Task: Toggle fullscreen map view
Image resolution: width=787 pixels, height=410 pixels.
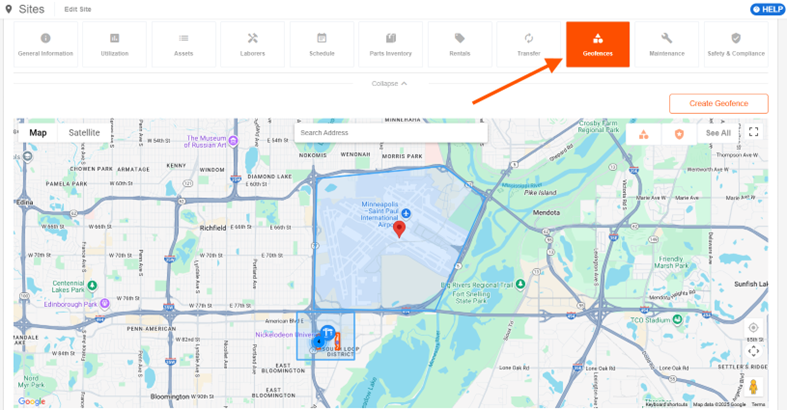Action: [753, 132]
